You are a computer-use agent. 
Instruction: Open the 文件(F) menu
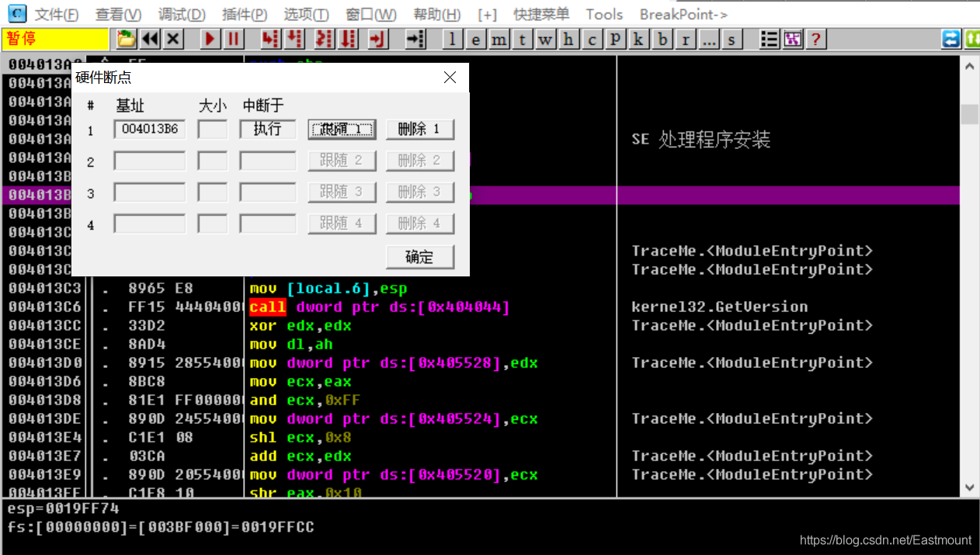click(x=57, y=14)
